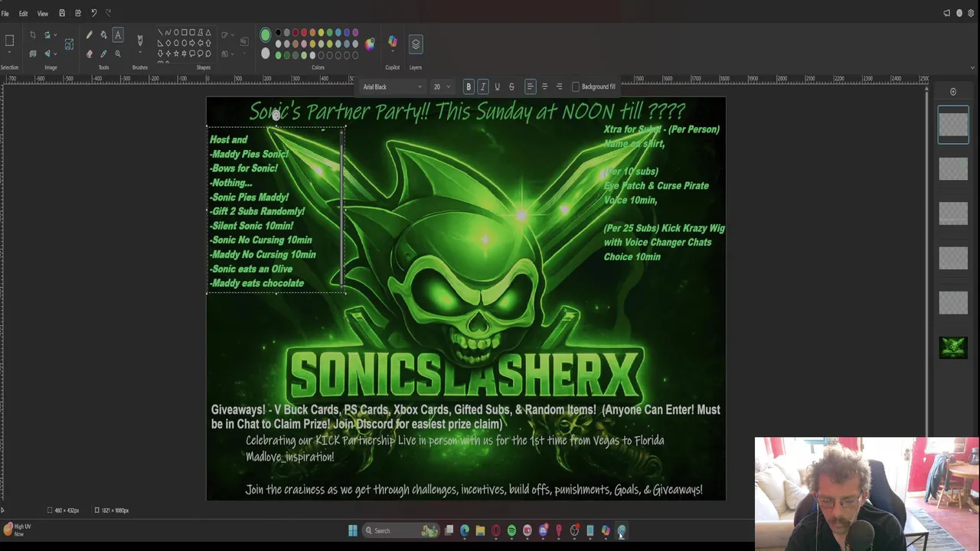Expand the Flip options dropdown
Viewport: 980px width, 551px height.
[55, 54]
